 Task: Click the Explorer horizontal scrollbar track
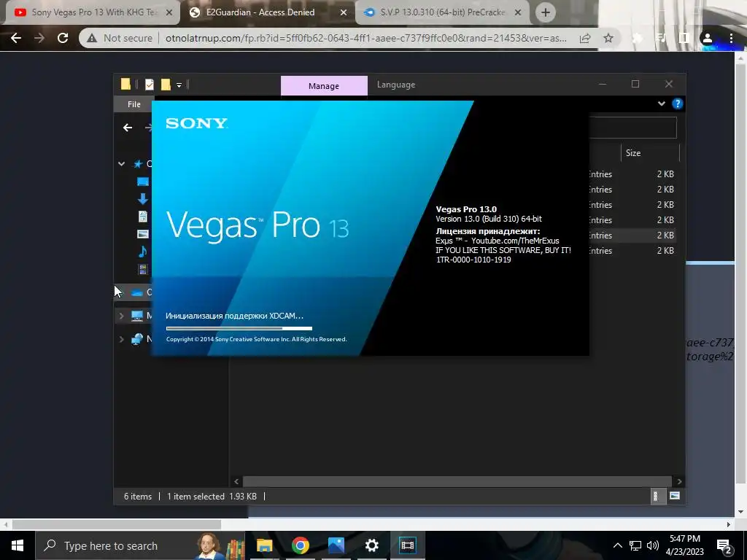(x=457, y=481)
